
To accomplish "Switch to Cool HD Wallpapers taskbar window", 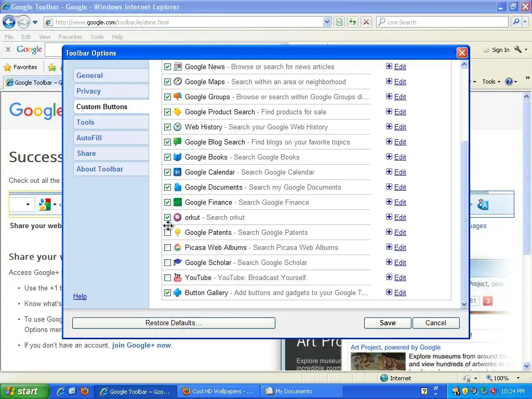I will (219, 391).
